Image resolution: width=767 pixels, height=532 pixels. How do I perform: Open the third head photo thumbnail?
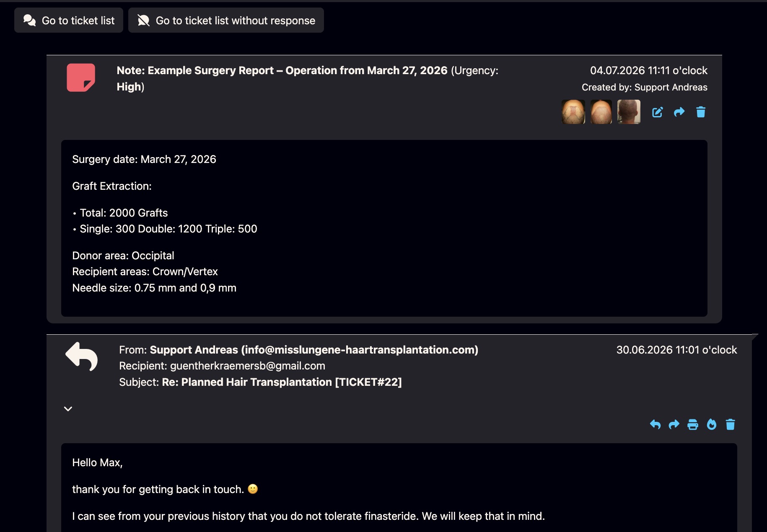point(629,112)
